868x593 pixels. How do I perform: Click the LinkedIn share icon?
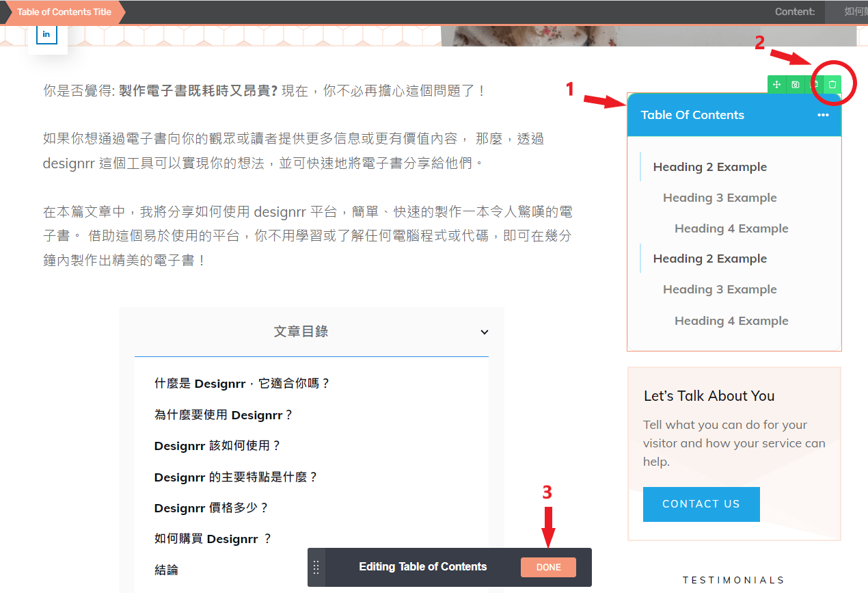click(46, 34)
